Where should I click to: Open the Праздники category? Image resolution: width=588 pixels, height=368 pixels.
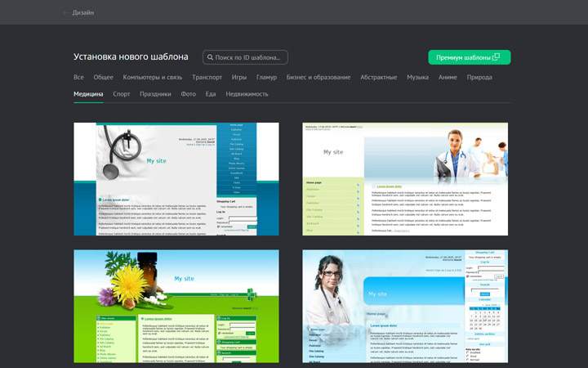point(155,94)
